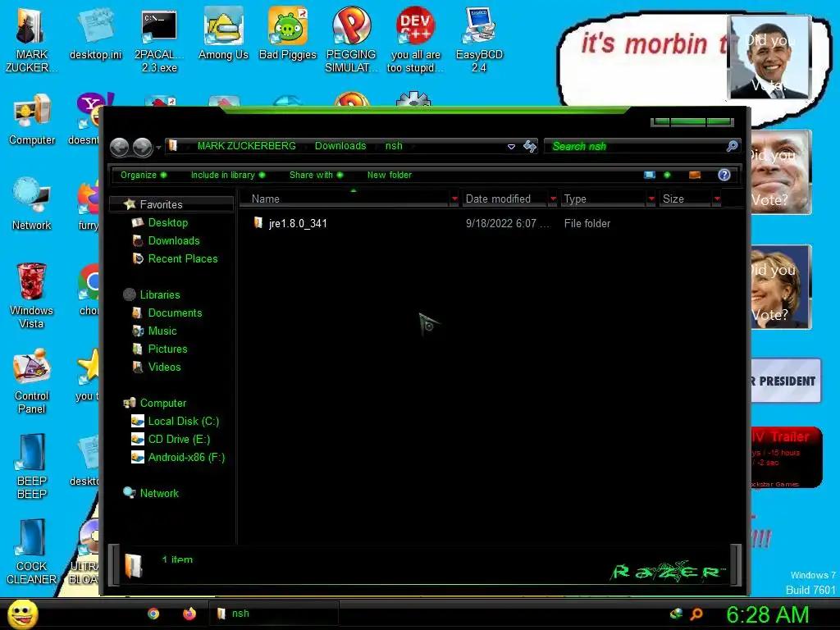The image size is (840, 630).
Task: Click nsh in the address breadcrumb
Action: [394, 146]
